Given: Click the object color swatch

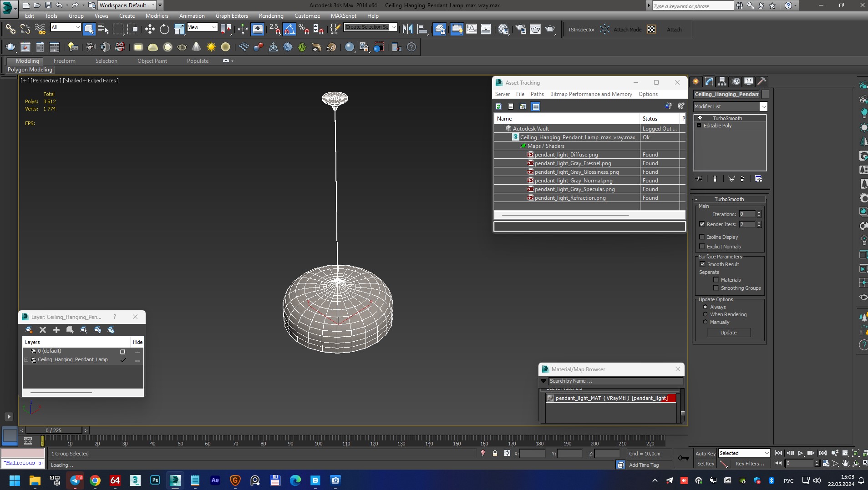Looking at the screenshot, I should click(765, 94).
